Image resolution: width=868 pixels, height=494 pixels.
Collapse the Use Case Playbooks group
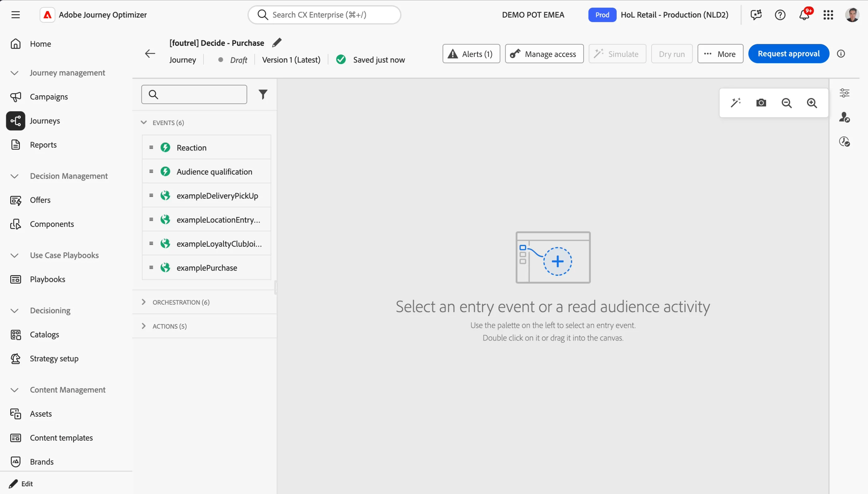[x=14, y=255]
